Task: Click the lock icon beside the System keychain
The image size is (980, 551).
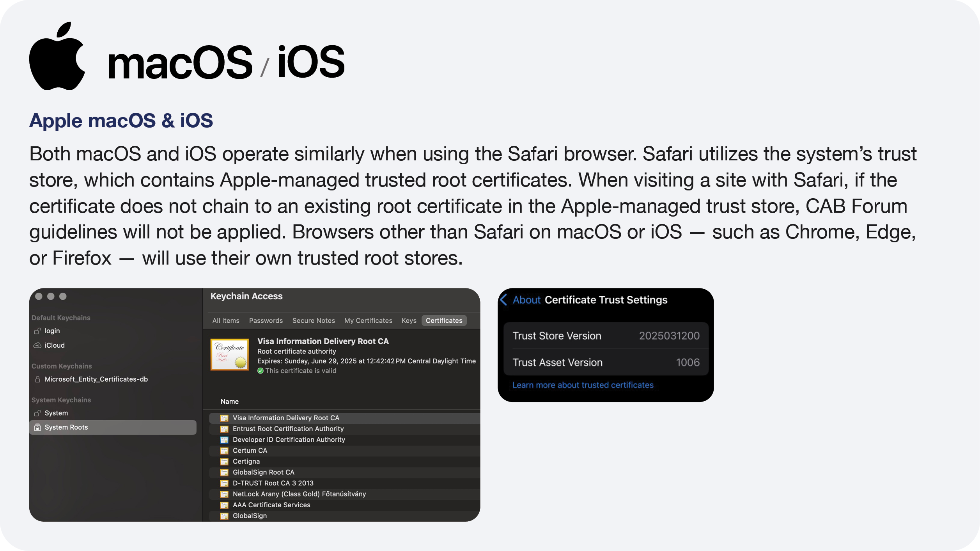Action: pyautogui.click(x=37, y=413)
